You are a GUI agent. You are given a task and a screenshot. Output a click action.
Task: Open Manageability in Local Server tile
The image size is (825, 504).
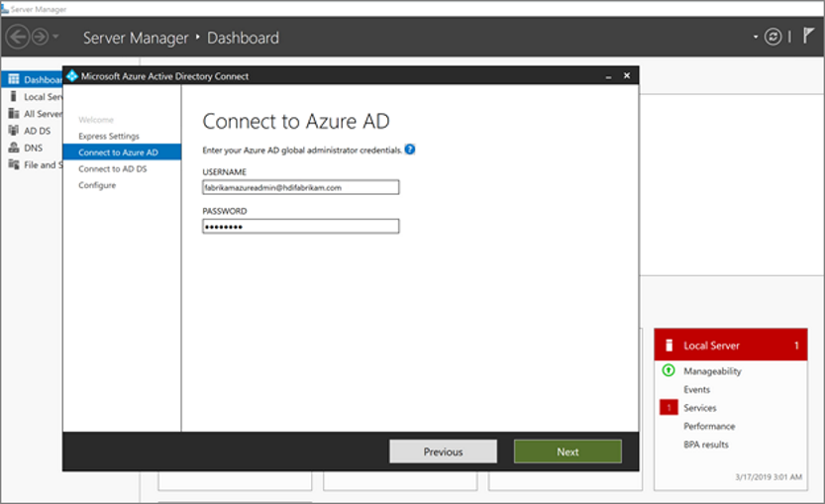[712, 371]
